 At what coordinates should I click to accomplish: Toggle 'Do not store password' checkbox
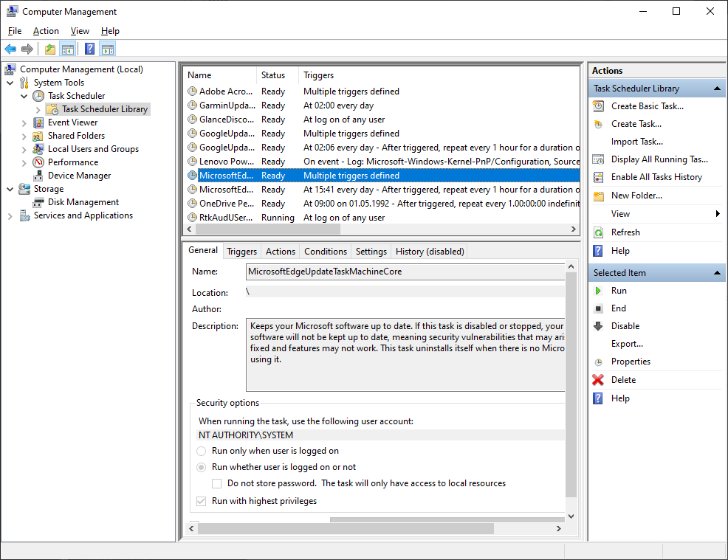coord(217,483)
